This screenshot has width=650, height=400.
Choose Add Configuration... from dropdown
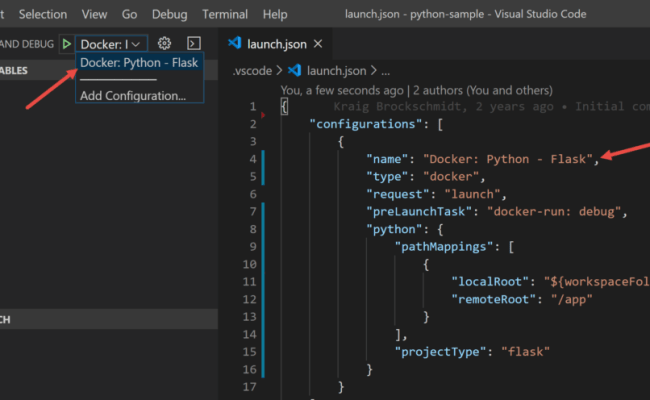[x=133, y=96]
